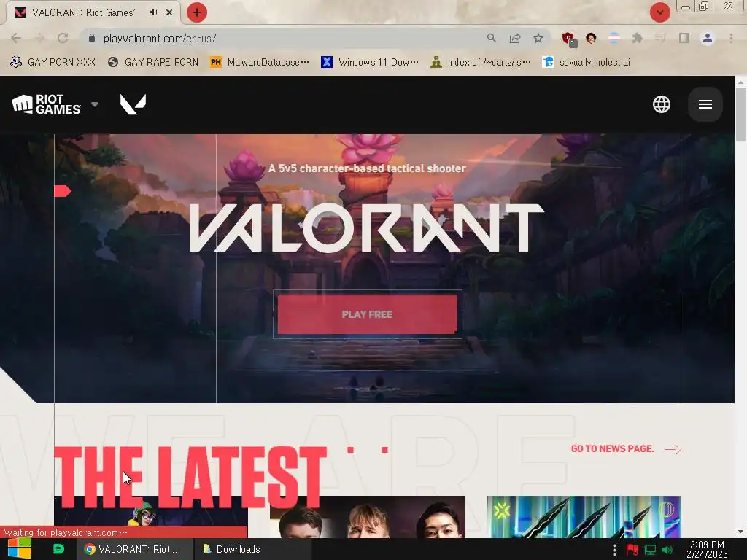The image size is (747, 560).
Task: Close the VALORANT browser tab
Action: point(169,12)
